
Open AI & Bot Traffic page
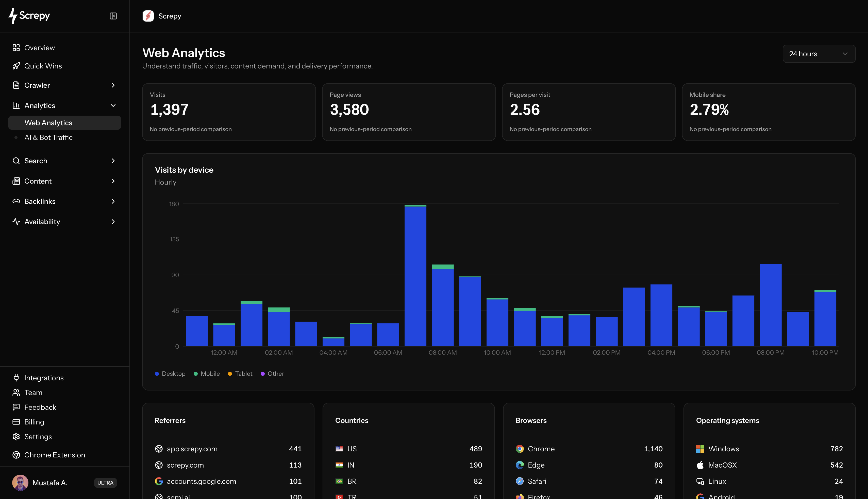(x=48, y=137)
